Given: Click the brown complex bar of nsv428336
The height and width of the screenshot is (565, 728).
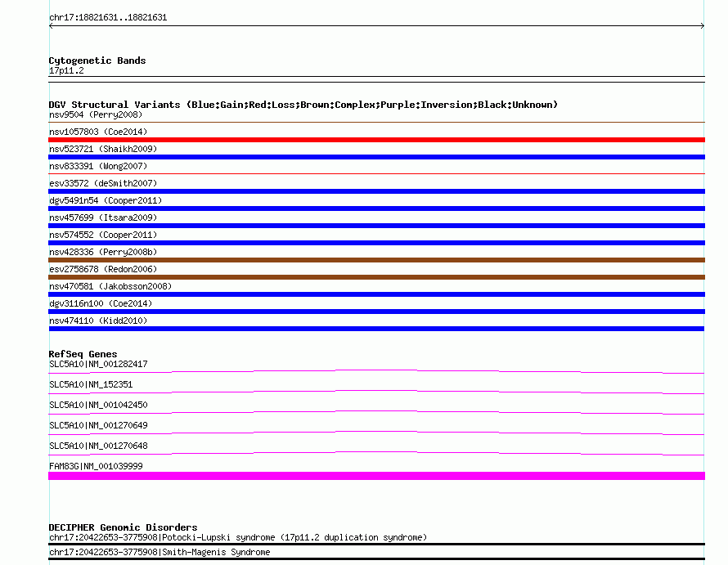Looking at the screenshot, I should click(376, 260).
